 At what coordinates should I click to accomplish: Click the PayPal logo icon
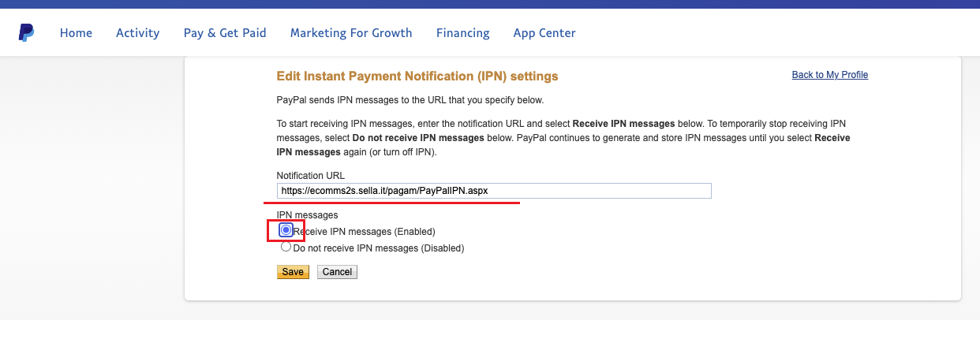pos(26,32)
